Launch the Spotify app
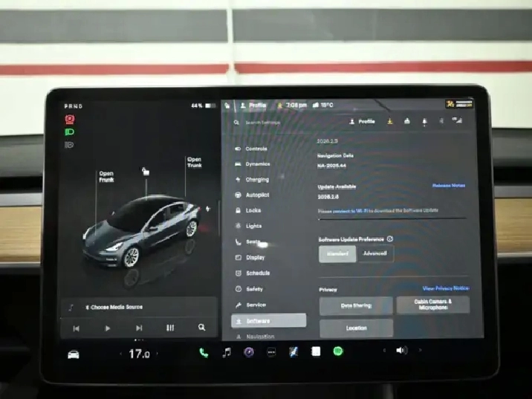The width and height of the screenshot is (532, 399). click(x=337, y=351)
